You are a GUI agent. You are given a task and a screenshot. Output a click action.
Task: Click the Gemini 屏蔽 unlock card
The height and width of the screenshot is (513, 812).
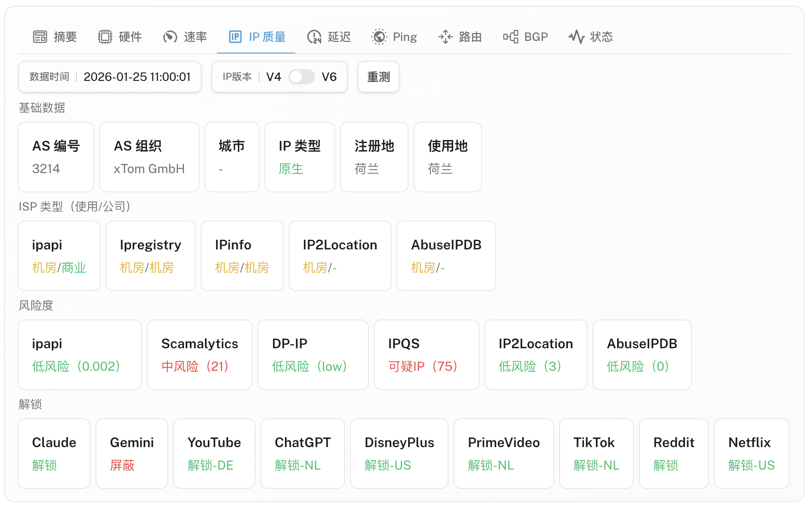pyautogui.click(x=131, y=453)
